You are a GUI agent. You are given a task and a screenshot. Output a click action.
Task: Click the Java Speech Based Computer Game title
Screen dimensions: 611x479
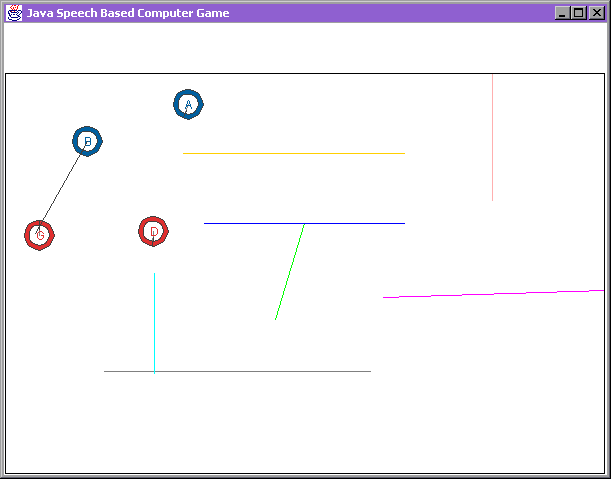pos(128,13)
